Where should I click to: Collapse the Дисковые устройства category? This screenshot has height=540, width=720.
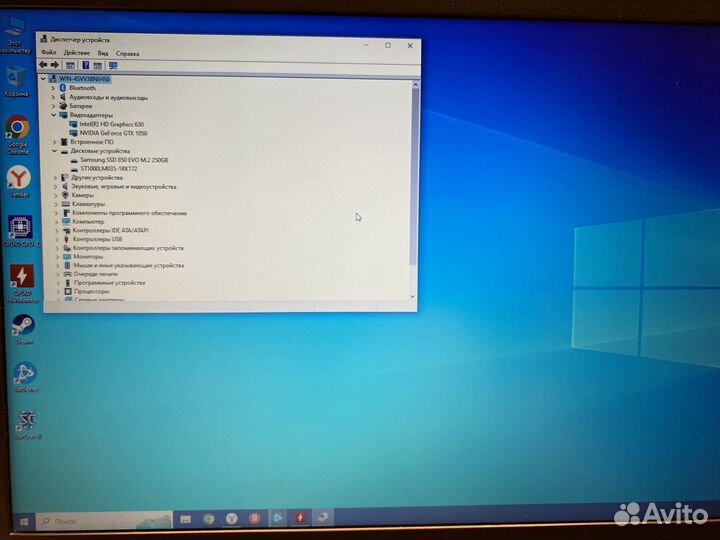(x=53, y=151)
